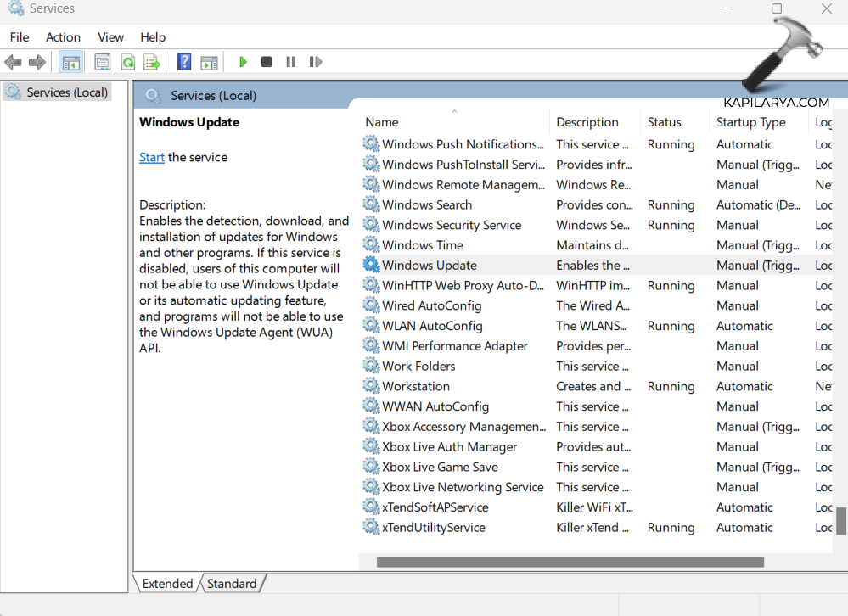Click the Forward arrow toolbar icon

point(37,62)
